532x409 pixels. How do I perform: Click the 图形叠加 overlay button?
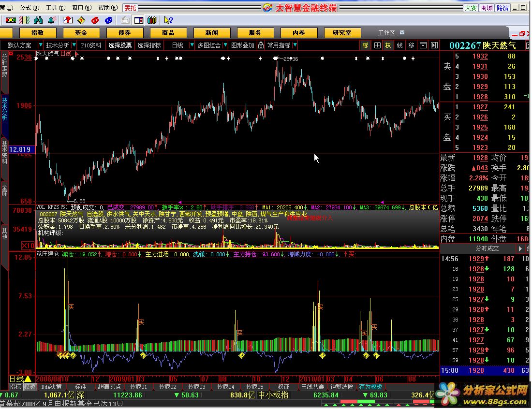pyautogui.click(x=243, y=45)
